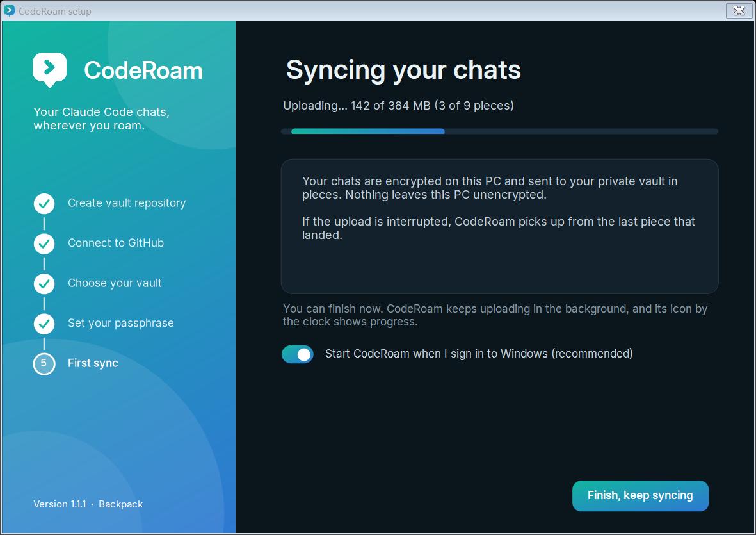Click the Your Claude Code chats tagline

click(x=101, y=119)
